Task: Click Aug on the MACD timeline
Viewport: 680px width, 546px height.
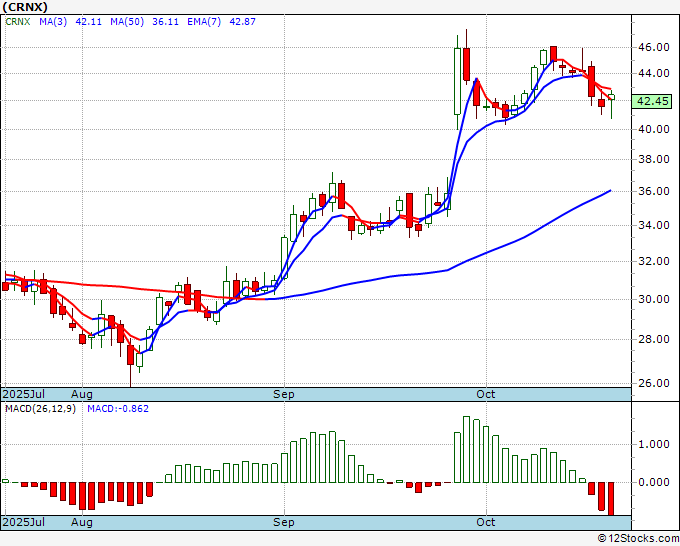Action: click(82, 522)
